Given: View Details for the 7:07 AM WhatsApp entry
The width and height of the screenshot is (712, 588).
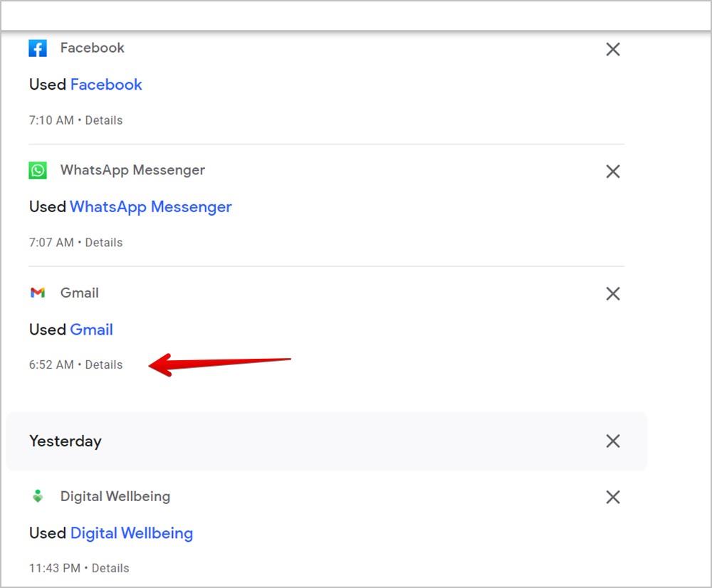Looking at the screenshot, I should pyautogui.click(x=104, y=243).
